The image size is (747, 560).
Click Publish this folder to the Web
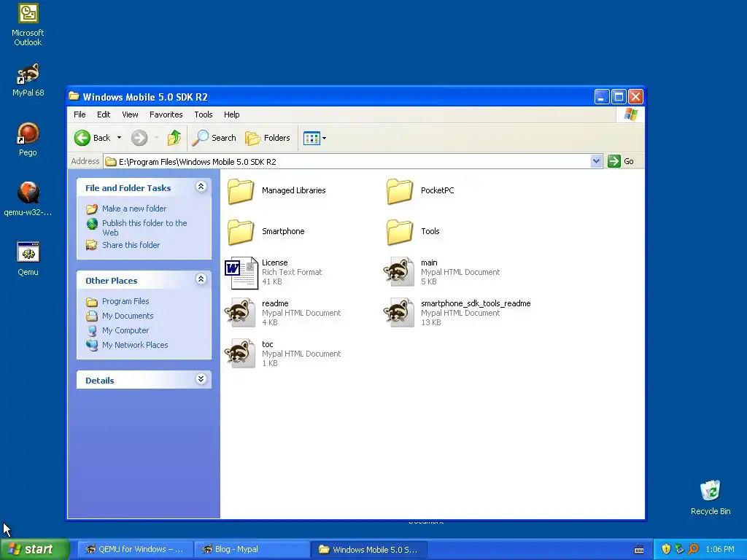coord(144,227)
